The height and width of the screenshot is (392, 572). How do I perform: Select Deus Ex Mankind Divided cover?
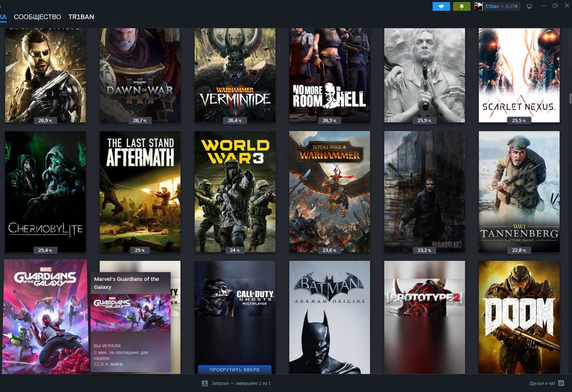point(46,75)
